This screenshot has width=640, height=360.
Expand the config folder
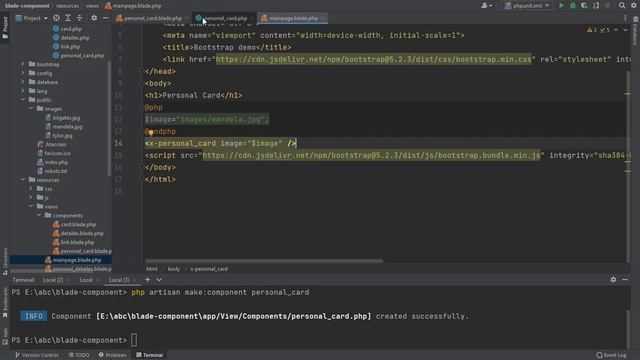(x=23, y=73)
